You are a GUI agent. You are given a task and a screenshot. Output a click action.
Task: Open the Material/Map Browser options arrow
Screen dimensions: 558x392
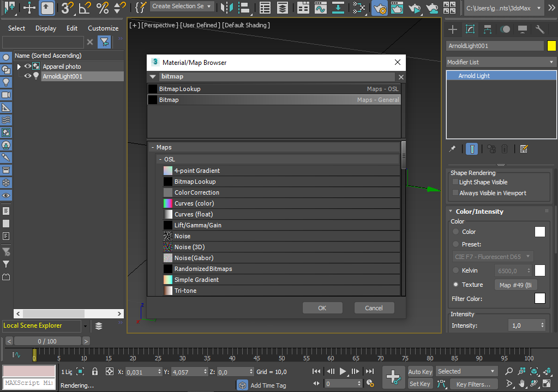click(153, 76)
